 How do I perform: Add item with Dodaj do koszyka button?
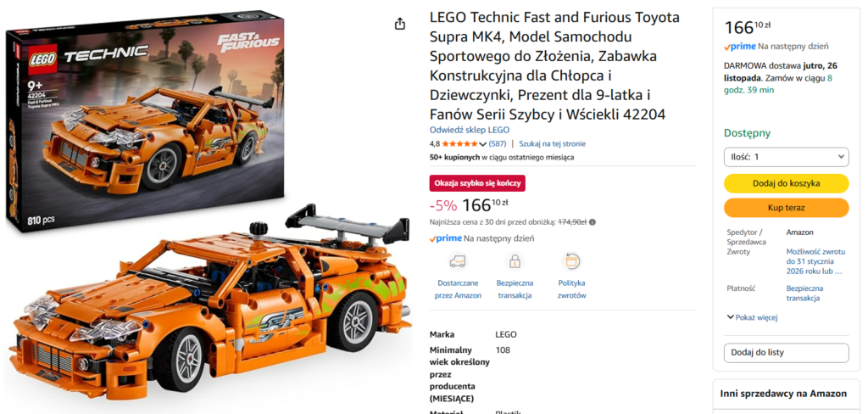pos(786,183)
